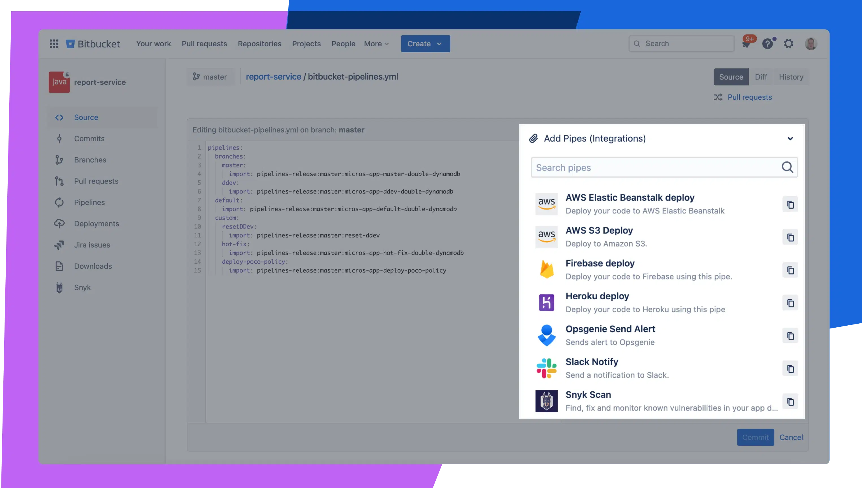The width and height of the screenshot is (868, 488).
Task: Click the shuffle icon beside Pull requests link
Action: point(718,97)
